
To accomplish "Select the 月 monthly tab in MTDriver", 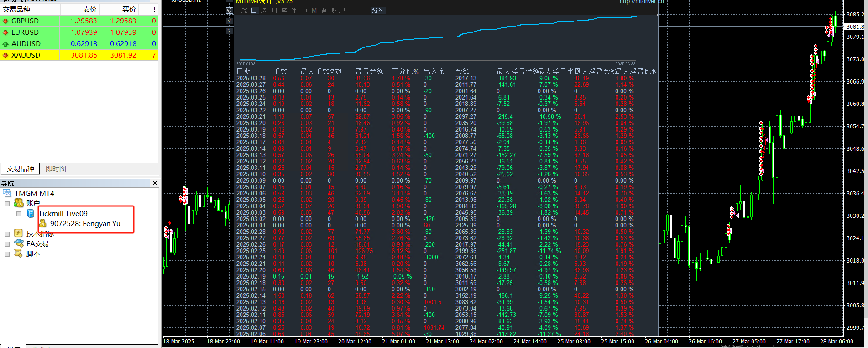I will pyautogui.click(x=274, y=11).
